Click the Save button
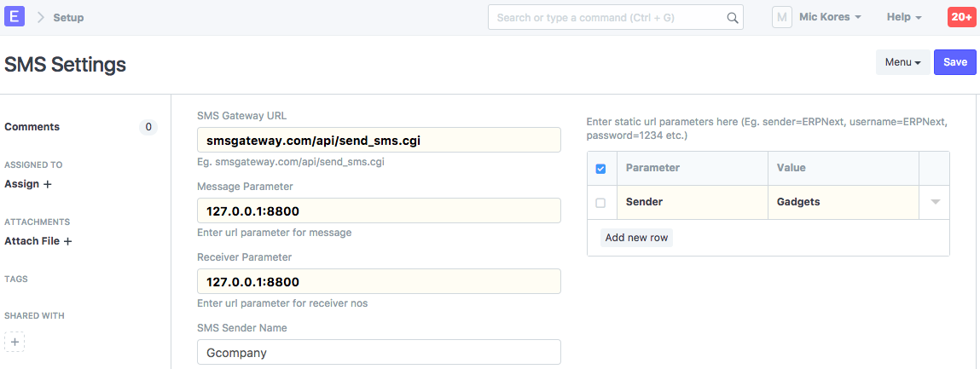 pyautogui.click(x=954, y=62)
